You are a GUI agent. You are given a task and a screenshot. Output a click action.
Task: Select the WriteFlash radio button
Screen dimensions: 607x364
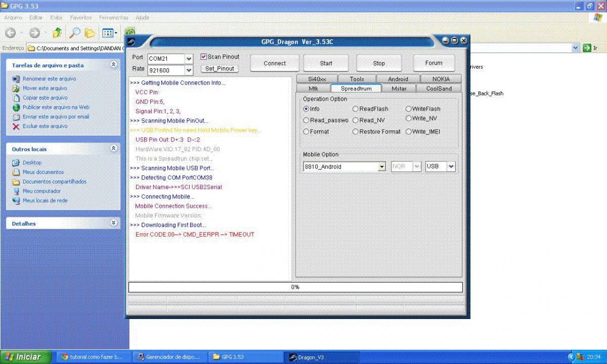click(409, 109)
